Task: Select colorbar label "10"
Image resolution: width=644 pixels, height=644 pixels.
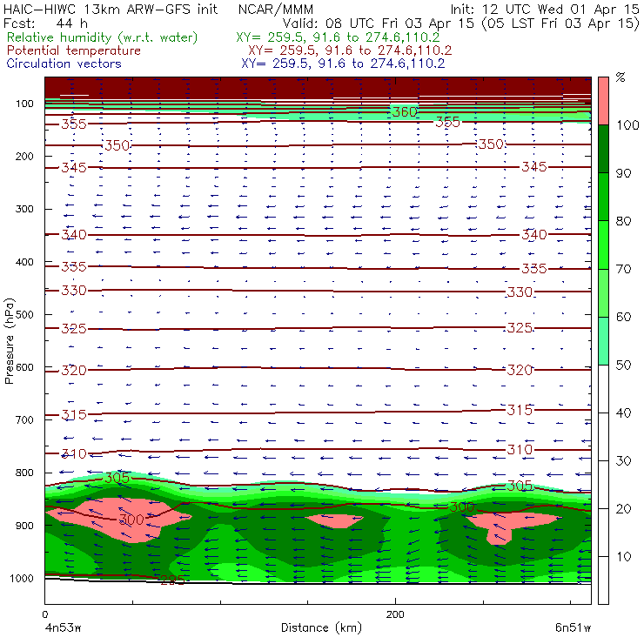Action: coord(623,557)
